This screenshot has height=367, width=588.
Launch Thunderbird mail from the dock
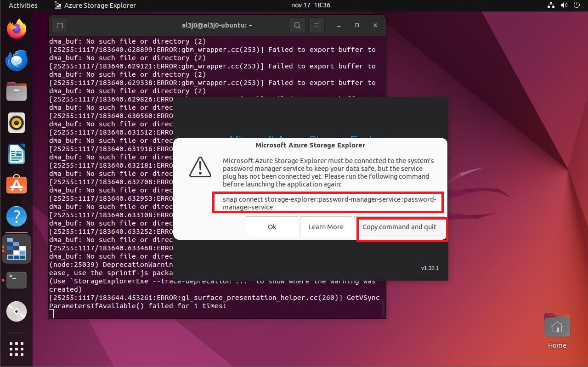pos(17,61)
